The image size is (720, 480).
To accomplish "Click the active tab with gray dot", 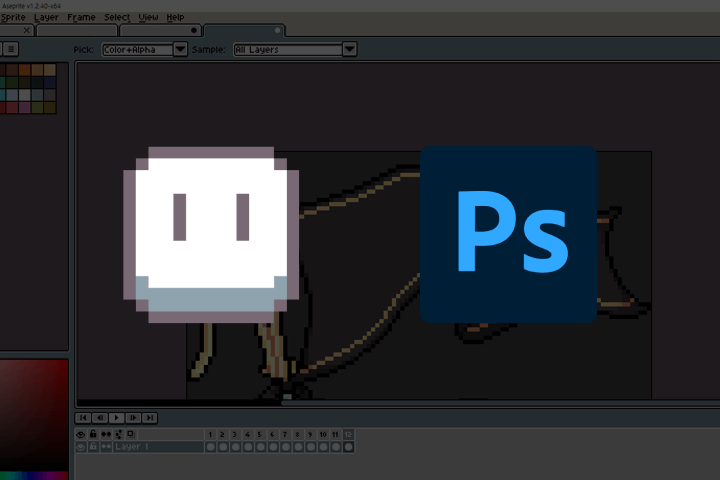I will click(244, 30).
